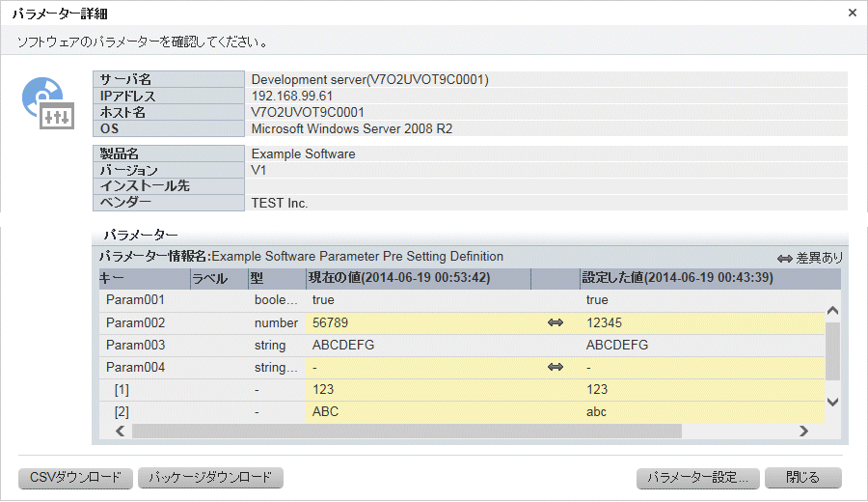Click the 設定した値 column header
Image resolution: width=868 pixels, height=502 pixels.
point(710,278)
